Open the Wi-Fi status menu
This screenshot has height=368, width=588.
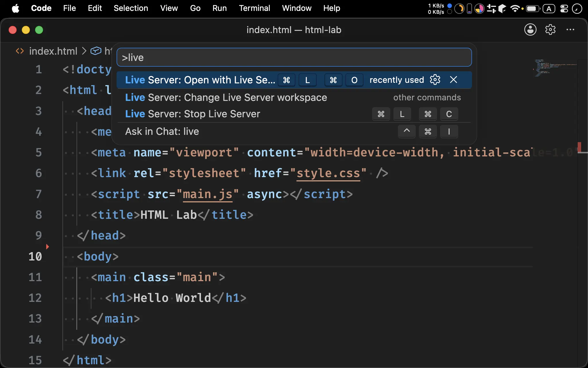click(515, 9)
